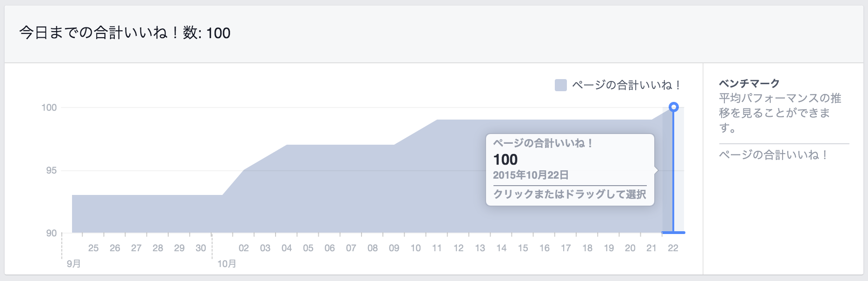Image resolution: width=868 pixels, height=281 pixels.
Task: Click date 12 on the x-axis
Action: click(x=459, y=248)
